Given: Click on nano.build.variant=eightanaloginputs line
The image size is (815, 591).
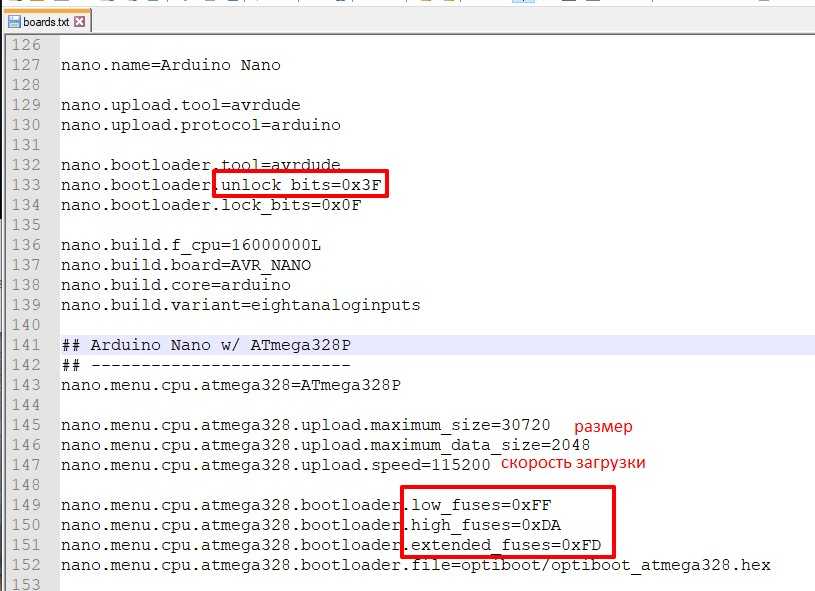Looking at the screenshot, I should [x=240, y=305].
